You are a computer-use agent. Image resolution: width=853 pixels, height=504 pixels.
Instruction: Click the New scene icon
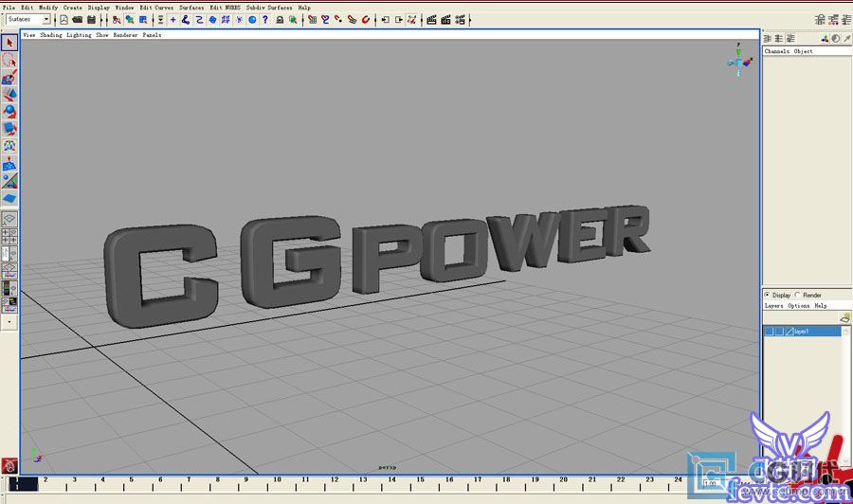(x=64, y=20)
